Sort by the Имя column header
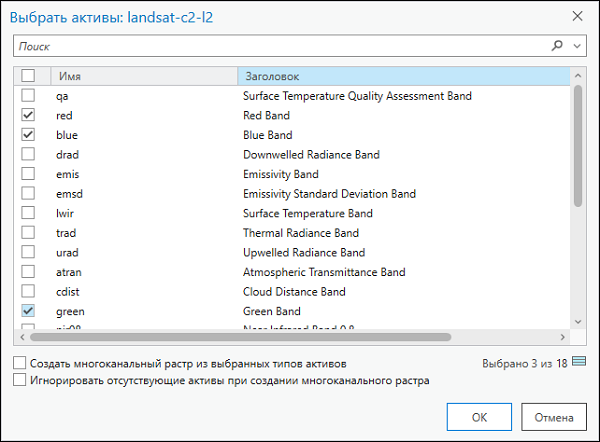The height and width of the screenshot is (442, 600). click(x=140, y=76)
